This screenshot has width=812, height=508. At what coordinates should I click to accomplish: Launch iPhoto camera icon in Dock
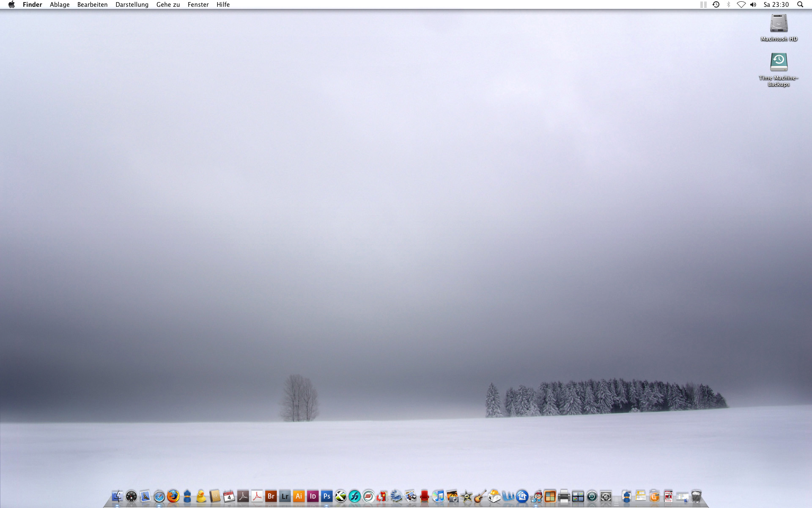[x=410, y=496]
